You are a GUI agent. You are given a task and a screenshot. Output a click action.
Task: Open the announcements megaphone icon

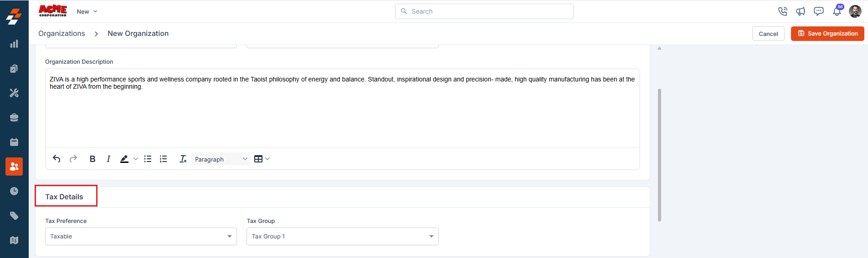tap(801, 11)
